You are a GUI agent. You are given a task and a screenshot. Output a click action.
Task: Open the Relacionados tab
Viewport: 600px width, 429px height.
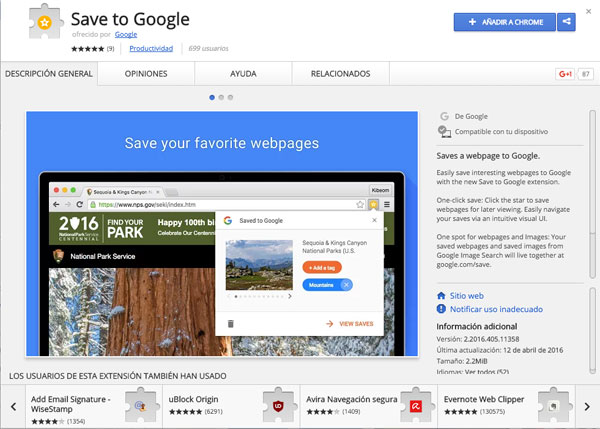[x=340, y=74]
